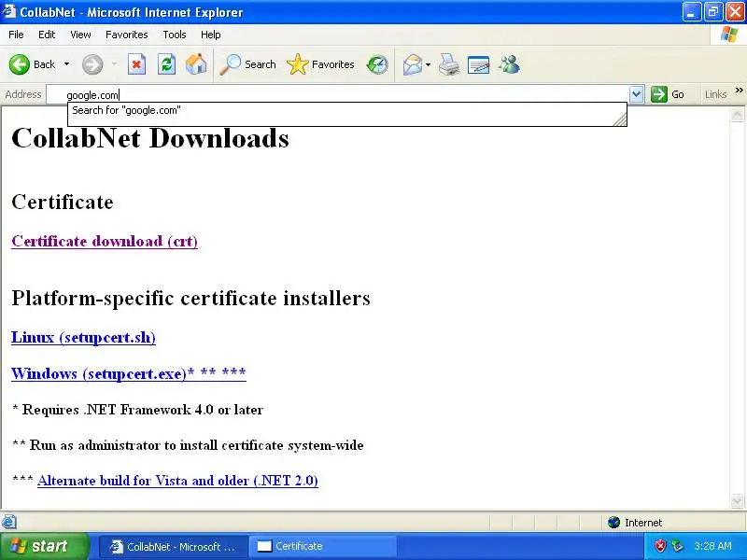Image resolution: width=747 pixels, height=560 pixels.
Task: Open the Messenger people icon
Action: [x=509, y=64]
